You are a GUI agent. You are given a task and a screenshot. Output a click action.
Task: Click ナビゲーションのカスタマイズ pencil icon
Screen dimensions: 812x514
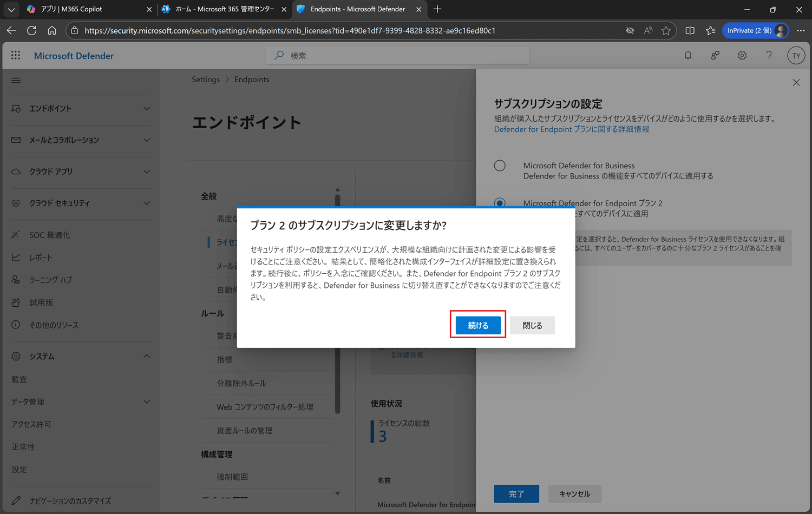click(x=16, y=500)
